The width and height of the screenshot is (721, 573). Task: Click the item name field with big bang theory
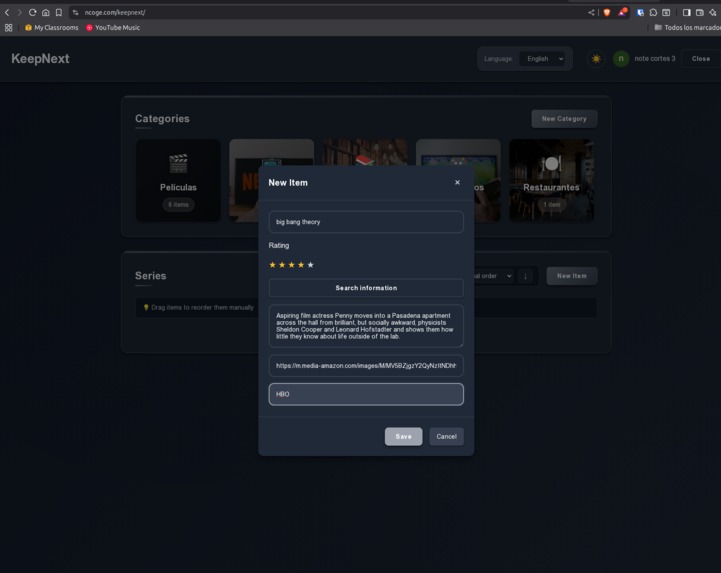pos(366,222)
